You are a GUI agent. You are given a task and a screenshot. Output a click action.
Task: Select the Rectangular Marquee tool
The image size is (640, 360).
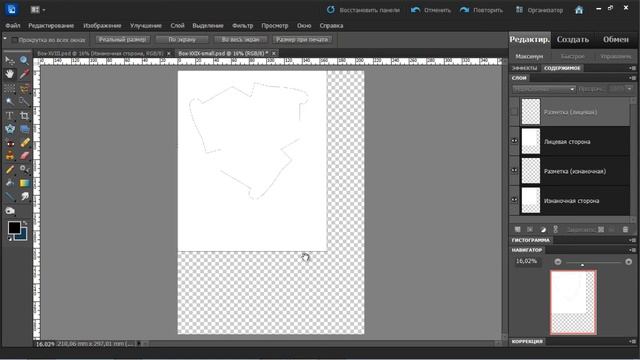[x=10, y=88]
